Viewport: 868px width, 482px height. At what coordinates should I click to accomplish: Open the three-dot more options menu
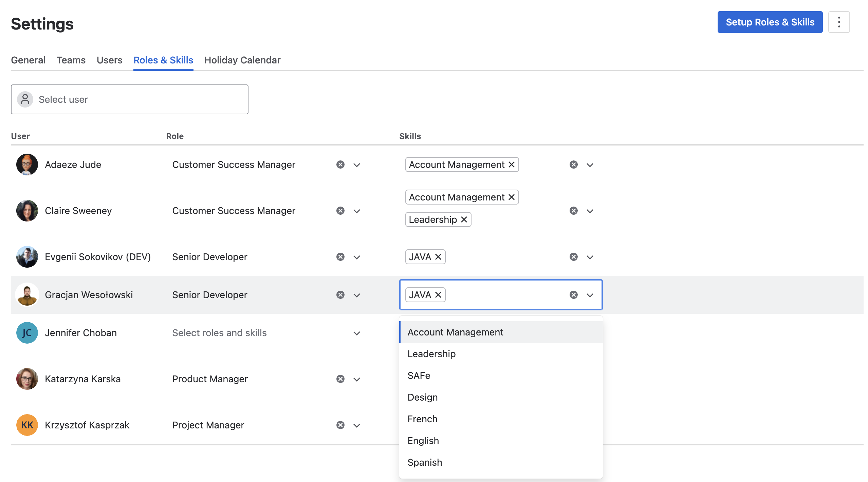[x=838, y=22]
